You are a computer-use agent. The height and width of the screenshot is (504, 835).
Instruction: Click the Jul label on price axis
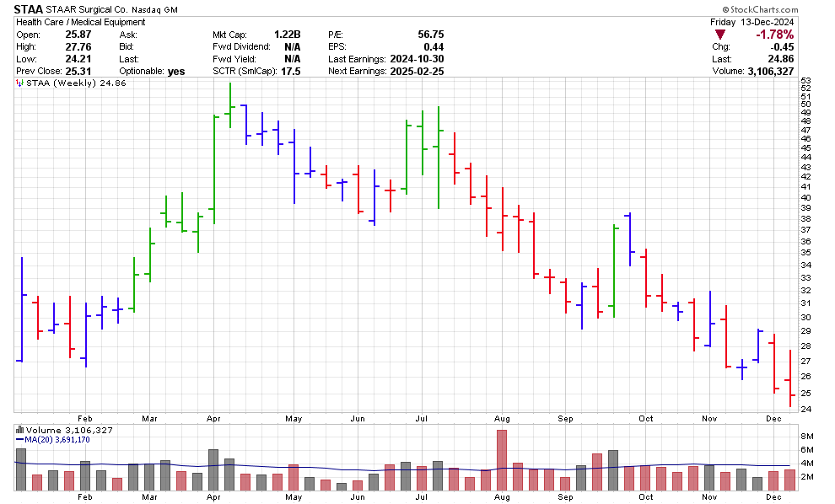tap(421, 418)
